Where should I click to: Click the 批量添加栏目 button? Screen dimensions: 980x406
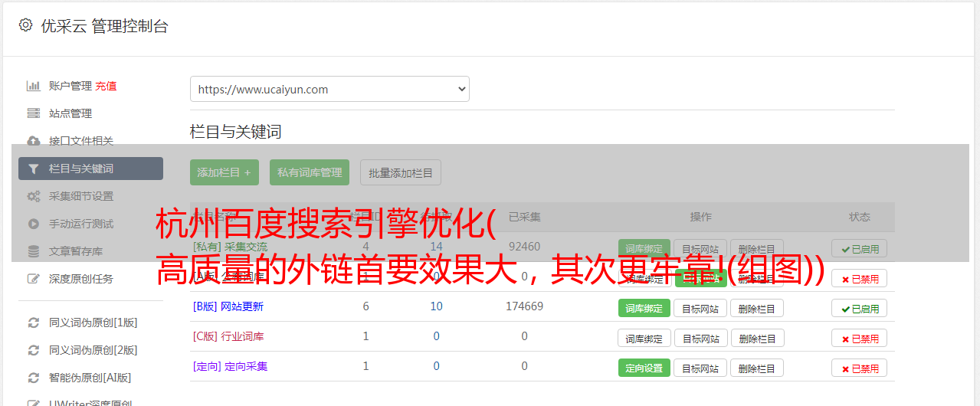pyautogui.click(x=401, y=172)
